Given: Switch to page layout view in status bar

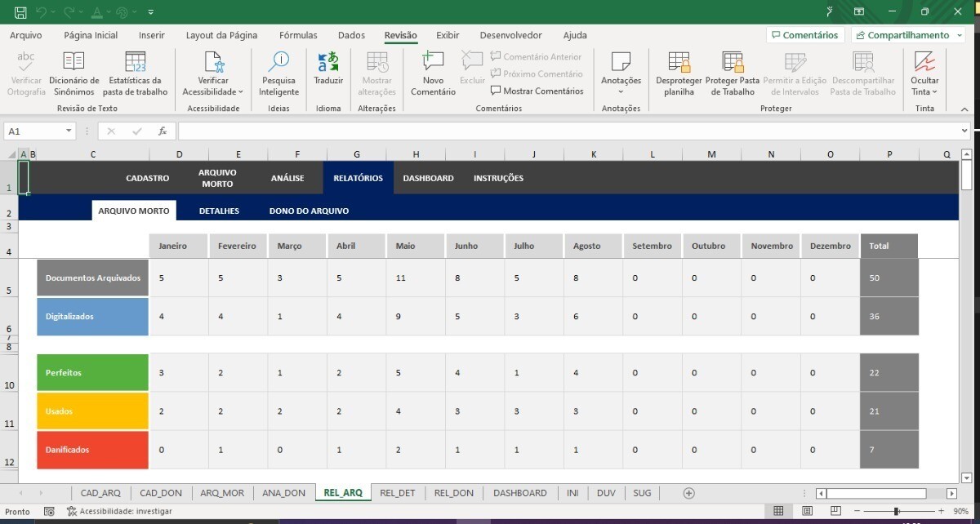Looking at the screenshot, I should (x=807, y=511).
